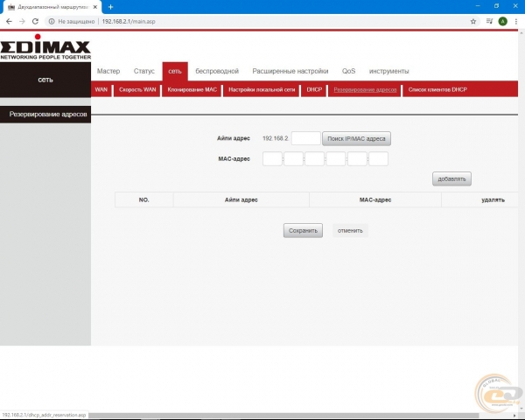Select the сеть tab
Image resolution: width=525 pixels, height=420 pixels.
175,71
